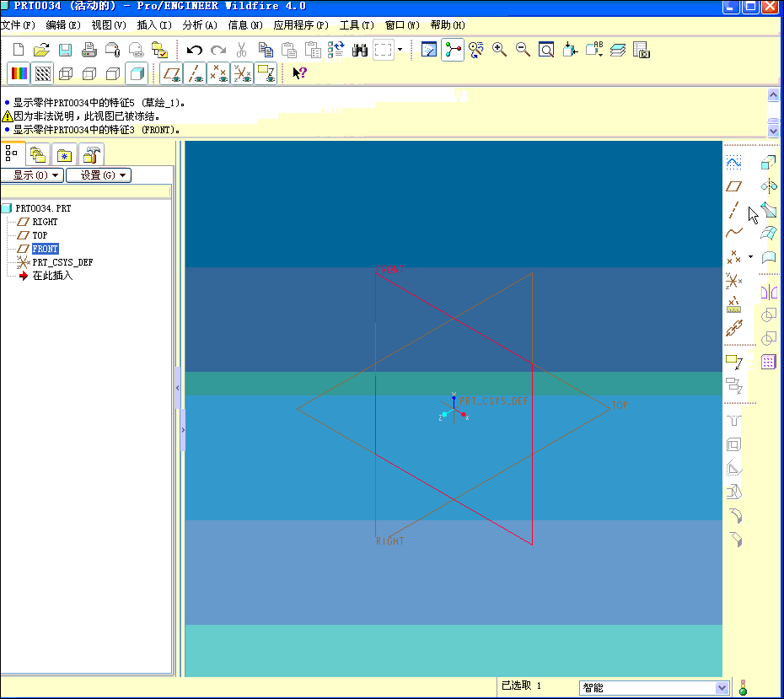Open the 设置(G) dropdown
The width and height of the screenshot is (784, 699).
pyautogui.click(x=99, y=175)
